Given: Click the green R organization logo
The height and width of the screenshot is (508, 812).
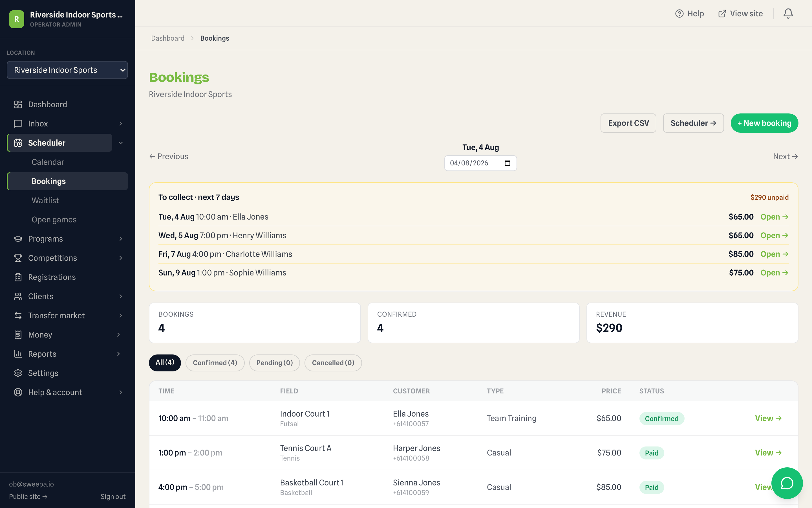Looking at the screenshot, I should pos(16,19).
